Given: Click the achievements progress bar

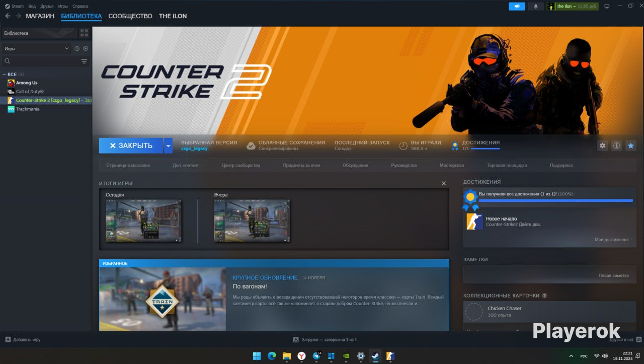Looking at the screenshot, I should point(556,200).
